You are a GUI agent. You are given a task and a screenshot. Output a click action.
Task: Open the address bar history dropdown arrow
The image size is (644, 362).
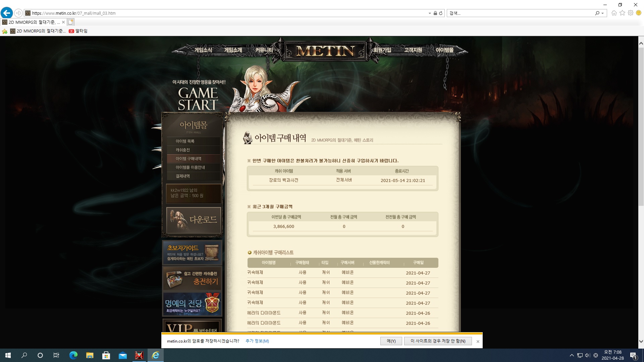click(430, 13)
